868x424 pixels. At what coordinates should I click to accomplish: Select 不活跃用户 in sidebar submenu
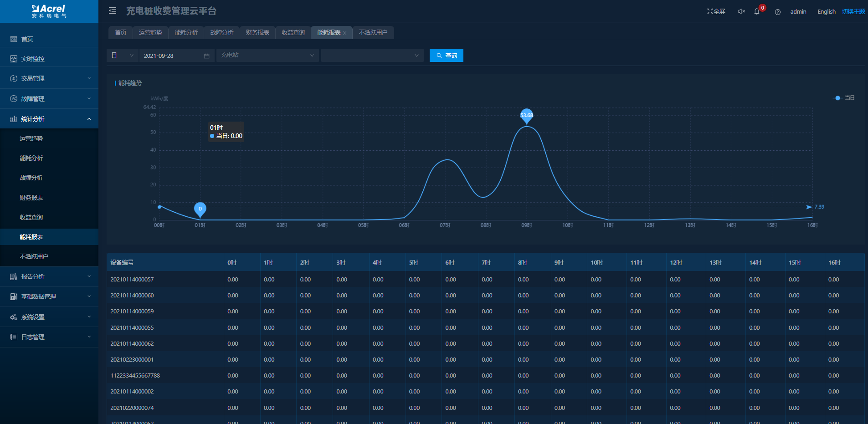[34, 256]
